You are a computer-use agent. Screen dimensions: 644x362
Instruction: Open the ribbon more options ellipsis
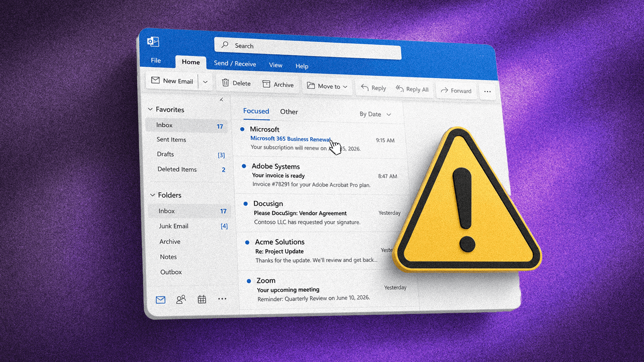coord(487,92)
